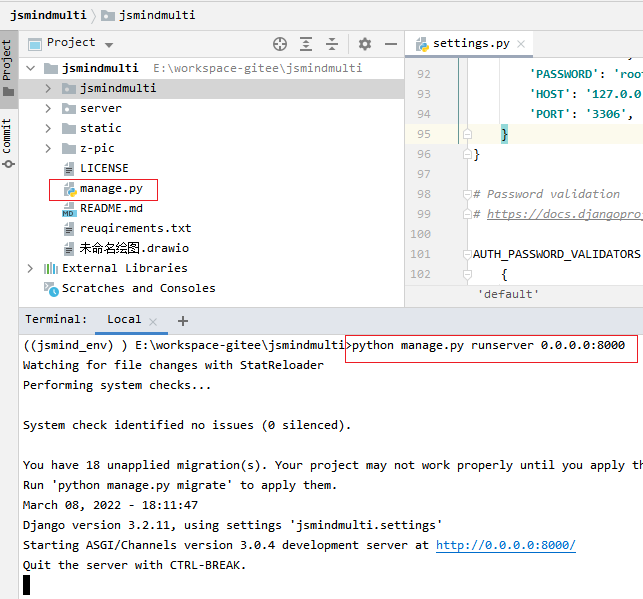
Task: Collapse the jsmindmulti root project node
Action: tap(31, 68)
